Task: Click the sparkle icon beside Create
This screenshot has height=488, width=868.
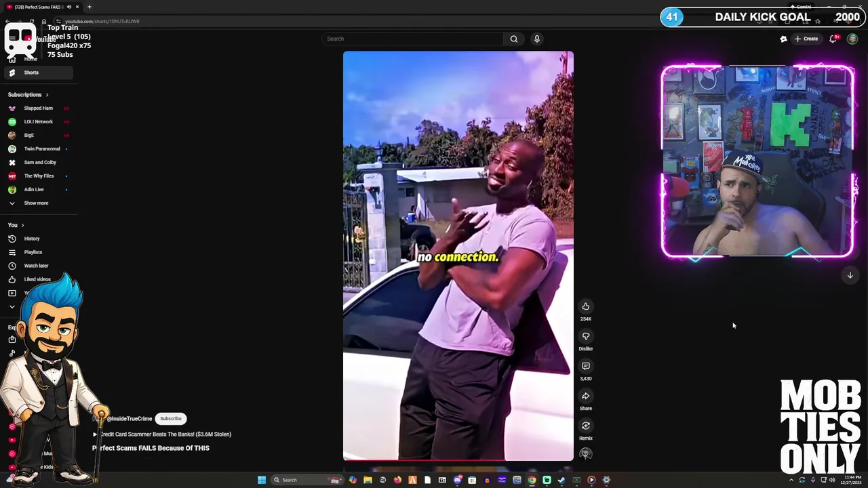Action: tap(783, 39)
